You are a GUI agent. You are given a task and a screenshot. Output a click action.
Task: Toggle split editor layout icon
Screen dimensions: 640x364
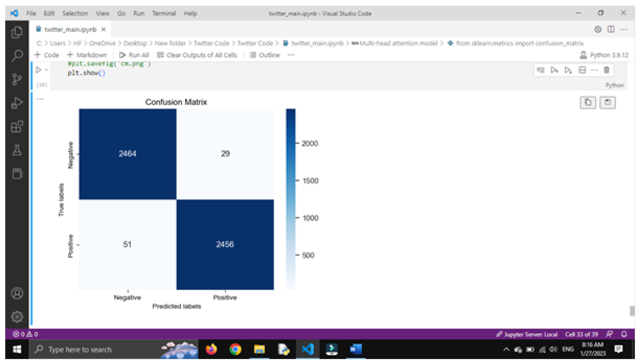pyautogui.click(x=611, y=29)
